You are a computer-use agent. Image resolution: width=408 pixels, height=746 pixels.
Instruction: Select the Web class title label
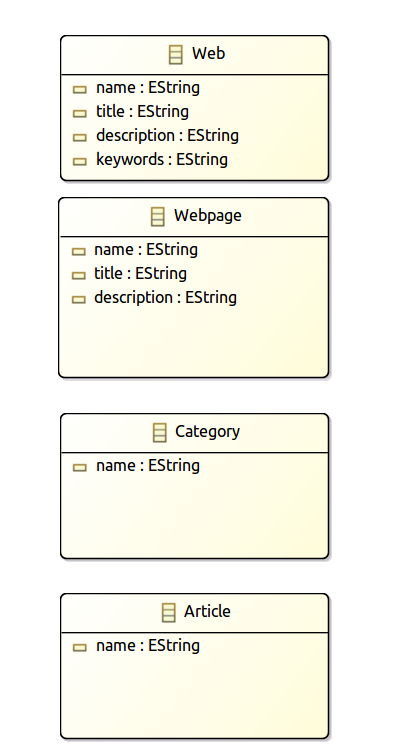[208, 53]
